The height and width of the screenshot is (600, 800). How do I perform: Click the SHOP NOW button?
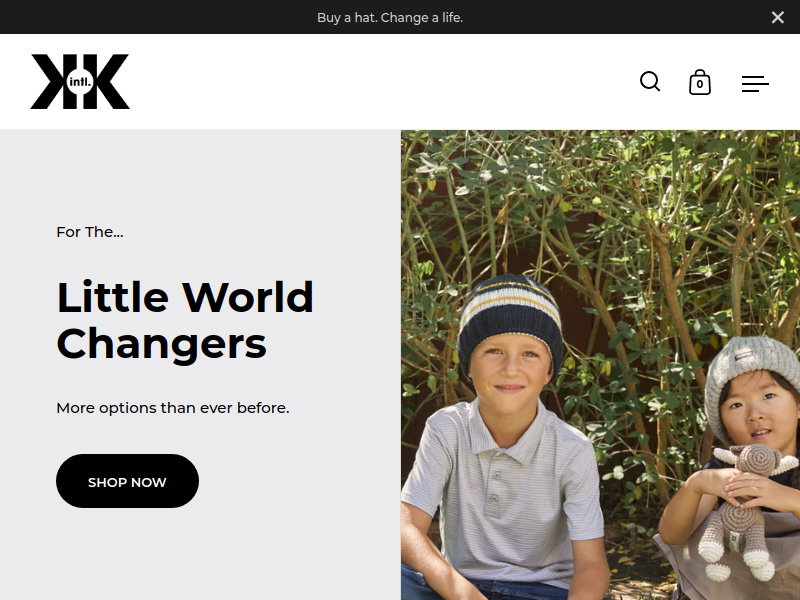(x=128, y=481)
